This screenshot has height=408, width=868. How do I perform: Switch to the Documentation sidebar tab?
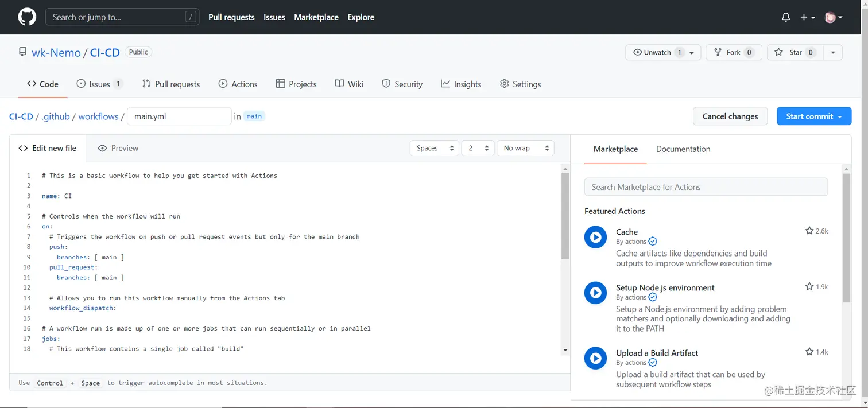(x=683, y=149)
